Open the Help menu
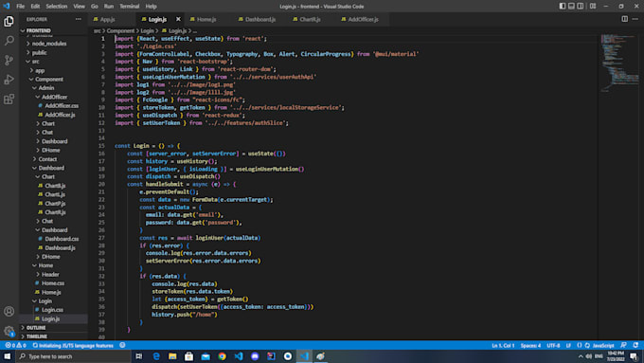Viewport: 644px width, 363px height. tap(152, 7)
